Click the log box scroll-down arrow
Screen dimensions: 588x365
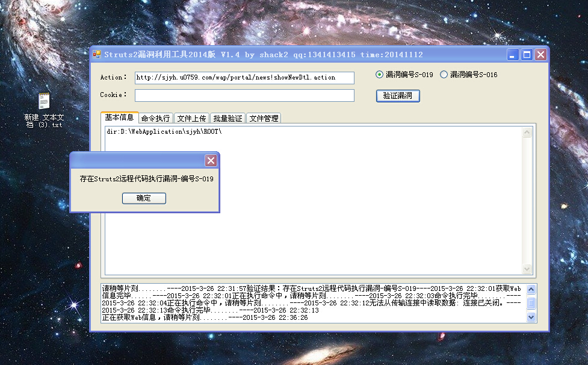[x=531, y=317]
